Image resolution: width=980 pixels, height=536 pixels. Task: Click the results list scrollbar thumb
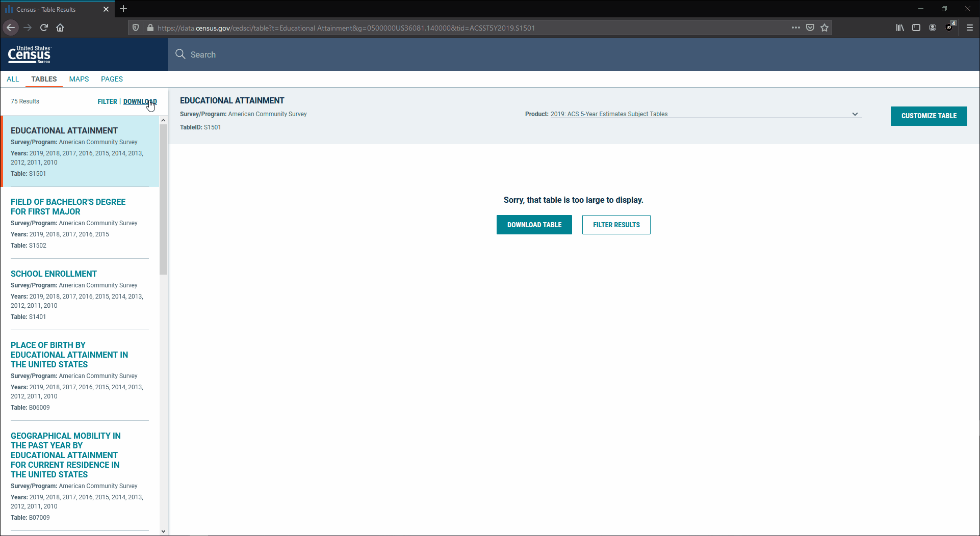coord(163,199)
